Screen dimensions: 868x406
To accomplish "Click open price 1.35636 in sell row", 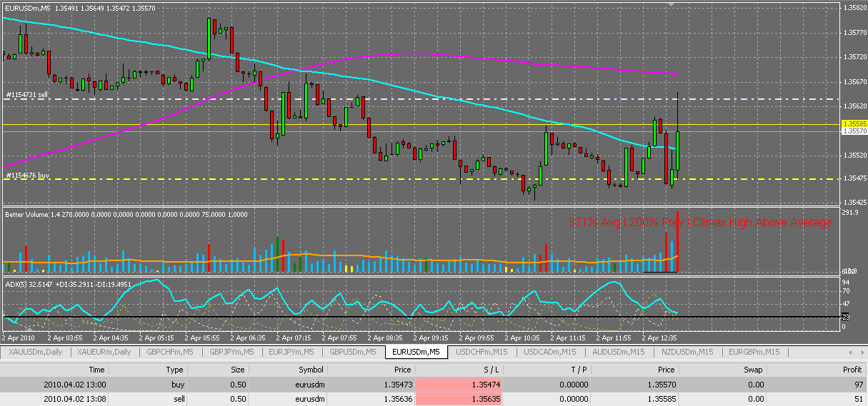I will (399, 399).
